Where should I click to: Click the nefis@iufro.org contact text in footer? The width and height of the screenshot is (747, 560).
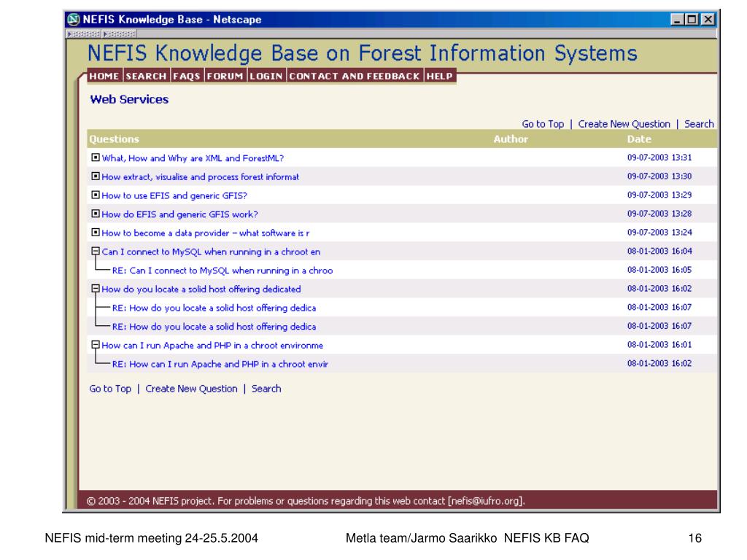click(487, 501)
